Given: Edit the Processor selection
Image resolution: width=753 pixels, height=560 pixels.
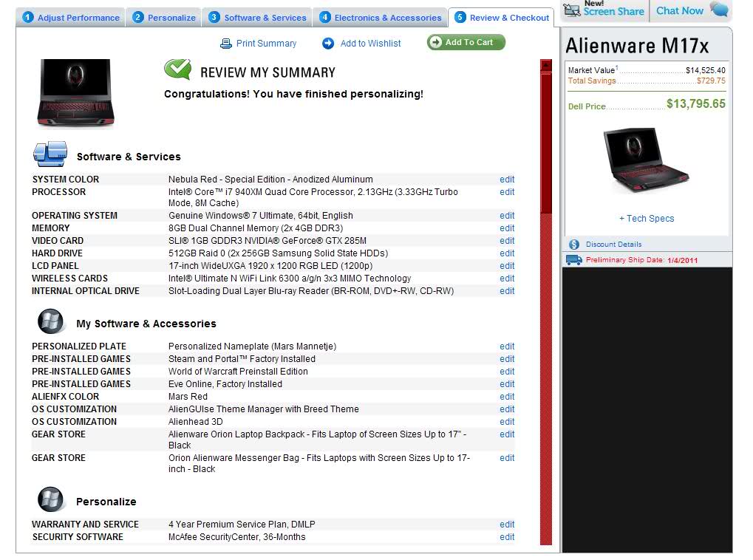Looking at the screenshot, I should click(507, 192).
